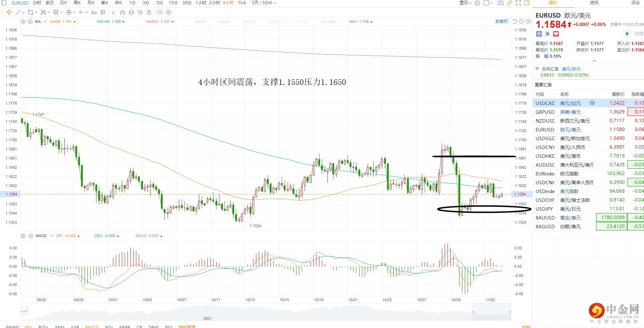This screenshot has height=328, width=644.
Task: Enter fullscreen chart mode
Action: (x=518, y=3)
